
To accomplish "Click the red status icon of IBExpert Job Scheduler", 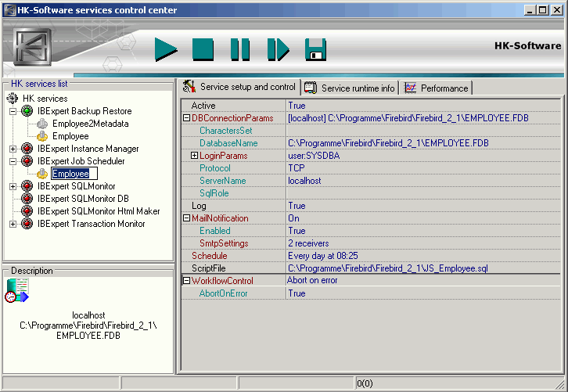I will (27, 161).
